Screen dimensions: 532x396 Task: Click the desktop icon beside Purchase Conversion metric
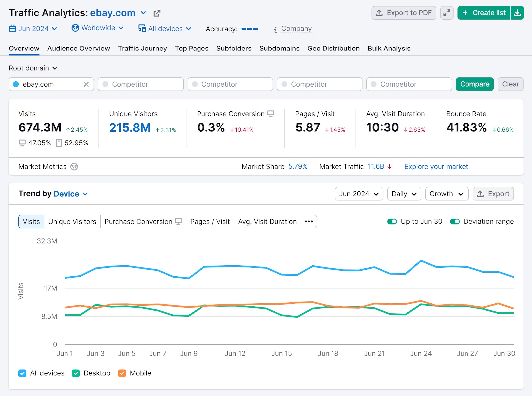click(x=271, y=114)
